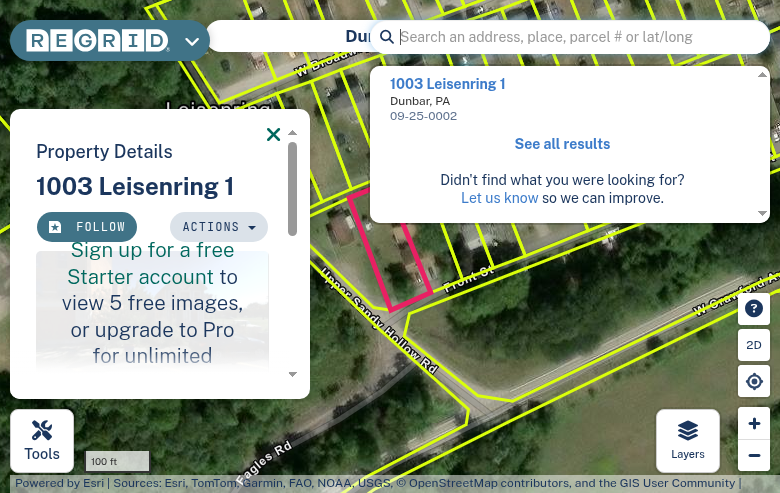Click See all results link

pyautogui.click(x=562, y=144)
